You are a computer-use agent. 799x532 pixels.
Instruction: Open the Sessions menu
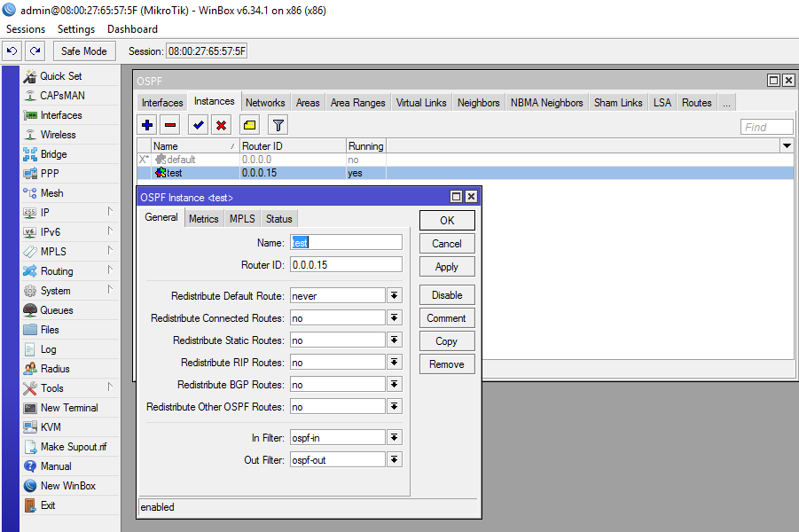pos(26,29)
